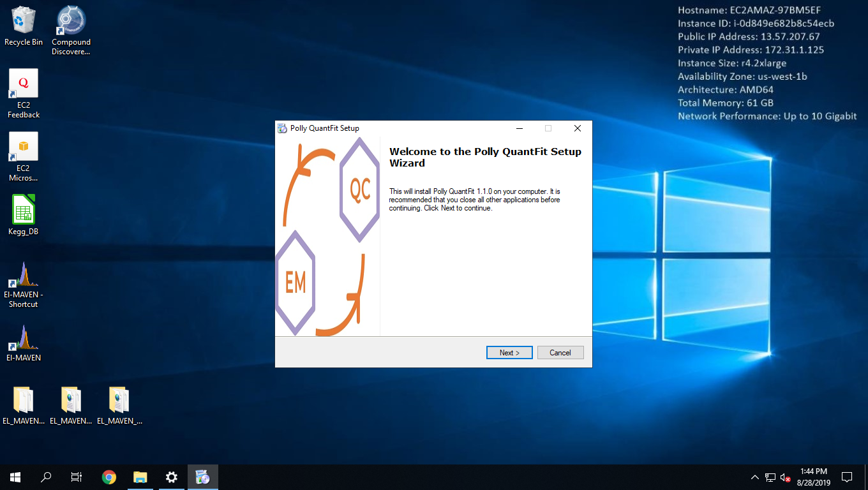Launch Google Chrome from taskbar
The height and width of the screenshot is (490, 868).
(x=109, y=477)
